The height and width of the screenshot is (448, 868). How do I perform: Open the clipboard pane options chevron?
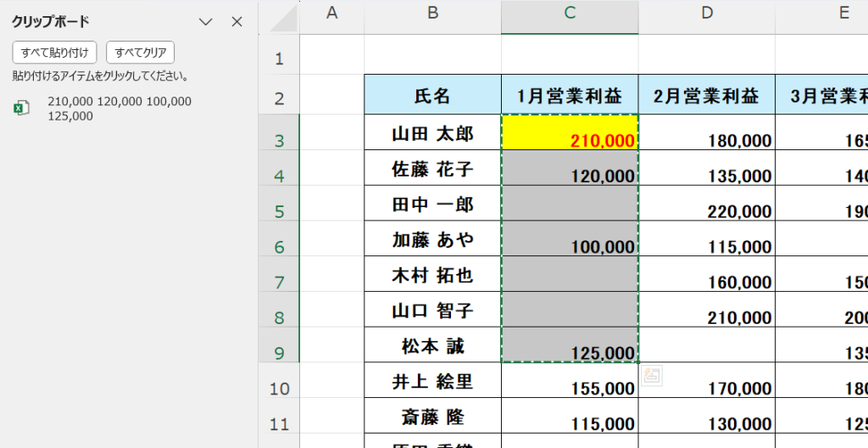205,22
